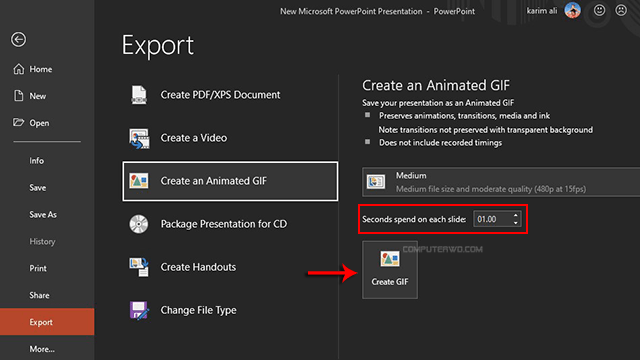Choose Create PDF/XPS Document label
The width and height of the screenshot is (640, 360).
tap(220, 95)
